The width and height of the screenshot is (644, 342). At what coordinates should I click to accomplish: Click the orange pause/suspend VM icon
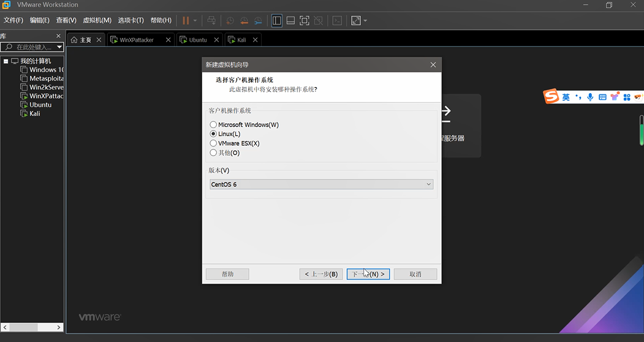(186, 21)
